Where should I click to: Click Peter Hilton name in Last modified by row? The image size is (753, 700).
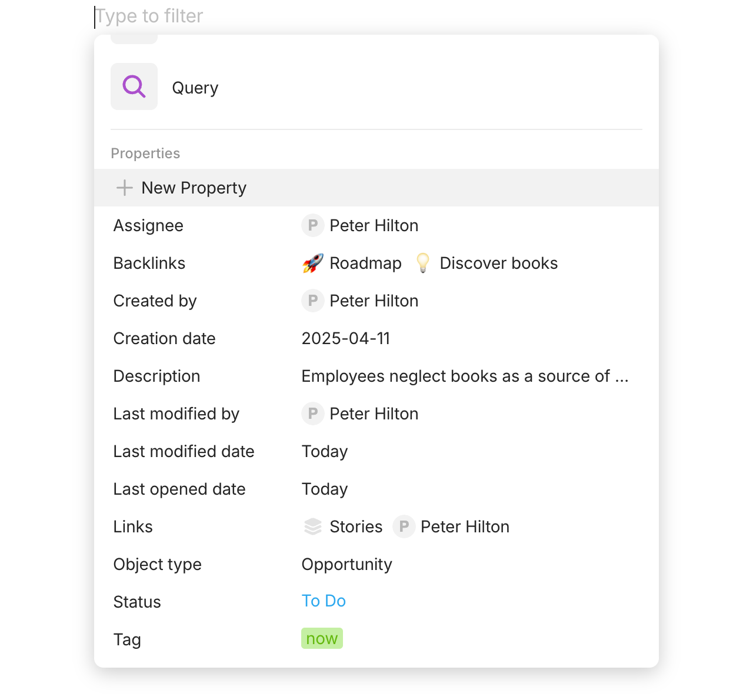(x=374, y=414)
